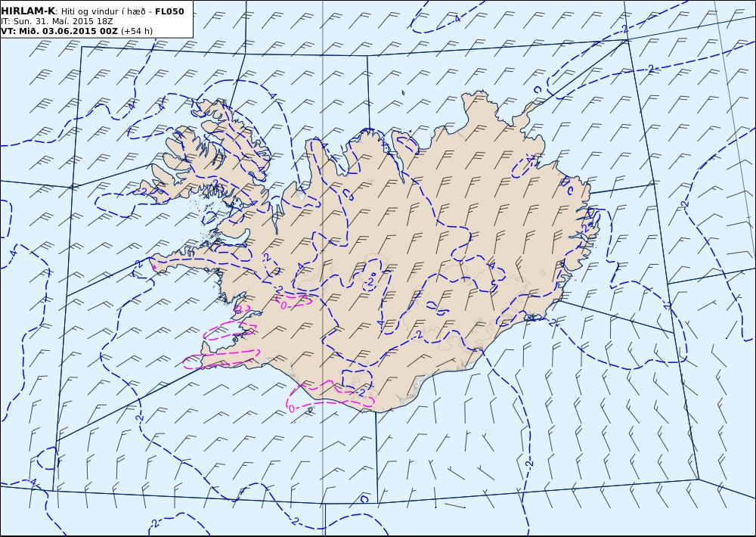Select the initial time 'Sun. 31. Maí. 2015 18Z'
Image resolution: width=756 pixels, height=537 pixels.
click(63, 21)
